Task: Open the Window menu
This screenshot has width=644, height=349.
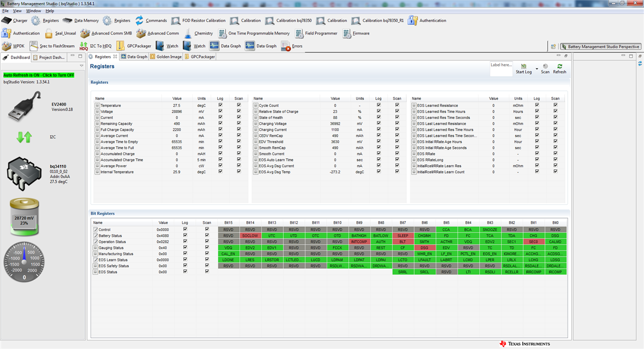Action: pyautogui.click(x=34, y=10)
